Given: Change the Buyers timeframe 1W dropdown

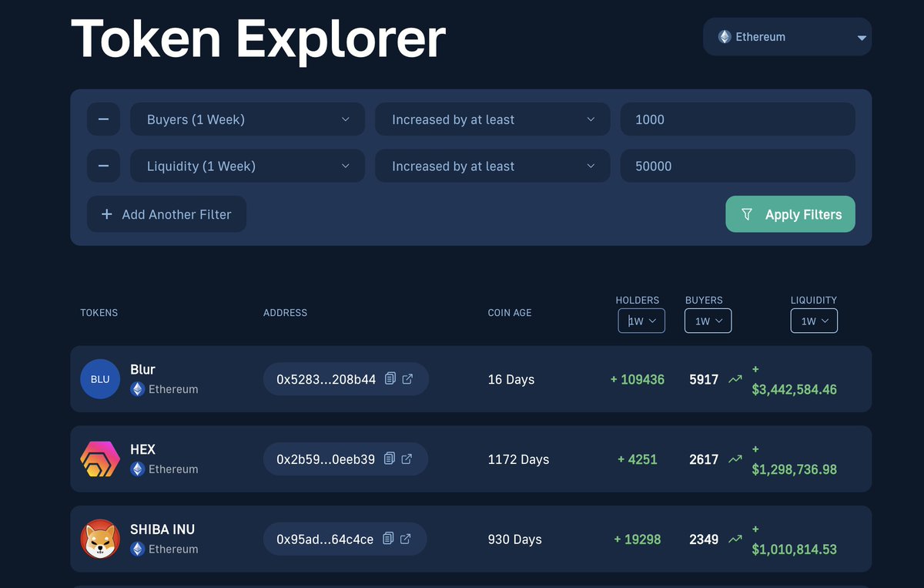Looking at the screenshot, I should click(708, 321).
